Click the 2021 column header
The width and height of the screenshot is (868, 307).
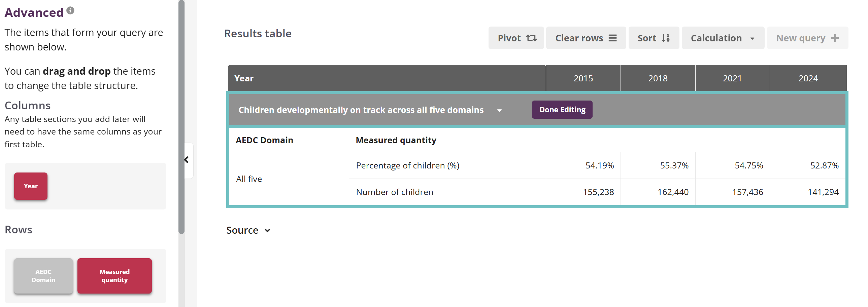pyautogui.click(x=732, y=78)
